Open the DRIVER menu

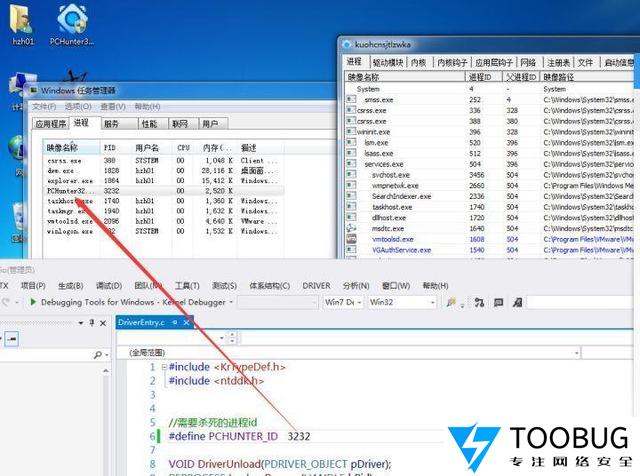point(316,286)
